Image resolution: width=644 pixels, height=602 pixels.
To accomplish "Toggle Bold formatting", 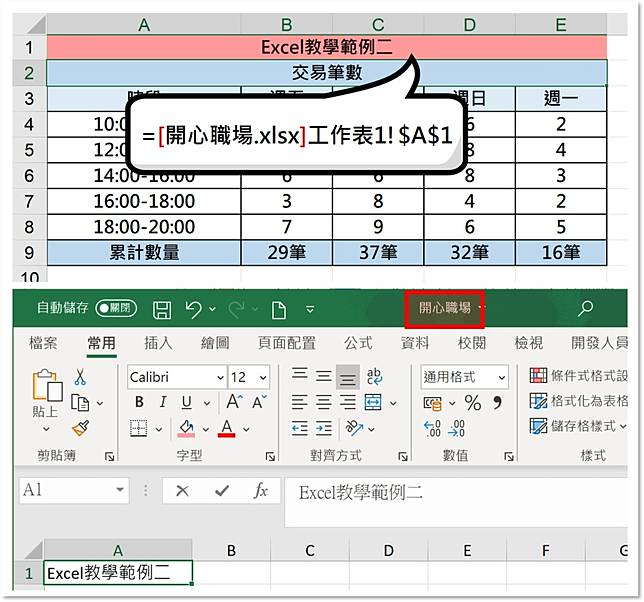I will [137, 403].
